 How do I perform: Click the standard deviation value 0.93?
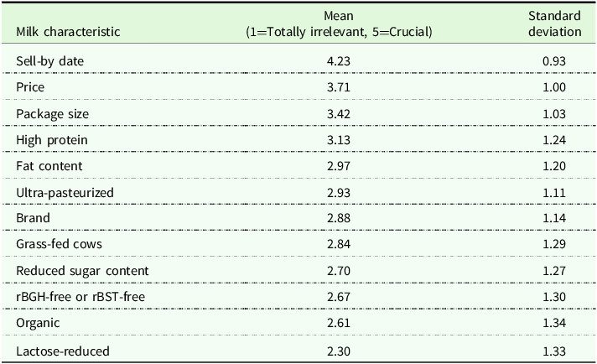pyautogui.click(x=554, y=61)
